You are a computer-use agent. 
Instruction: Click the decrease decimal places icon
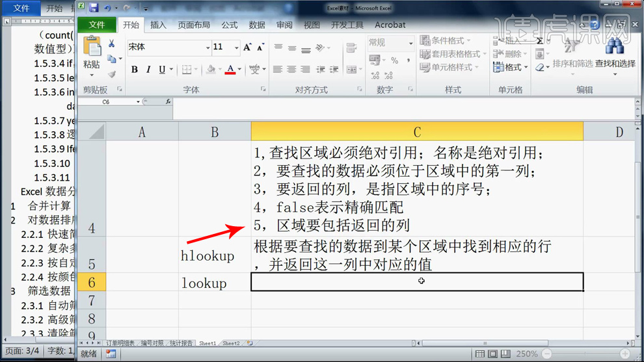point(388,75)
